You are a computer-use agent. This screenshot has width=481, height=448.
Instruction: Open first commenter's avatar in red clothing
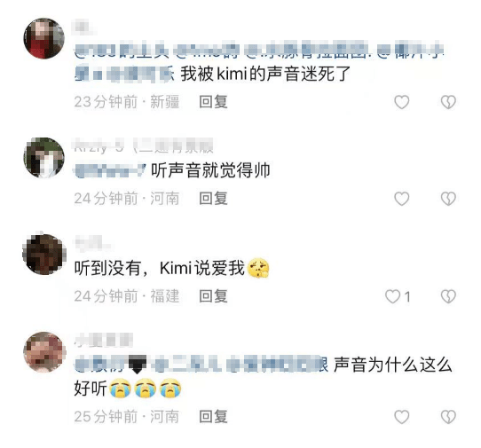pyautogui.click(x=43, y=38)
